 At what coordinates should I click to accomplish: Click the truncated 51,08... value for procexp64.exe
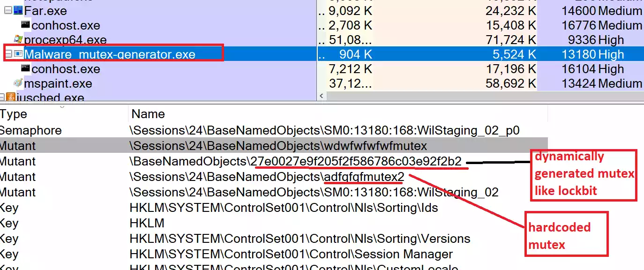point(350,39)
